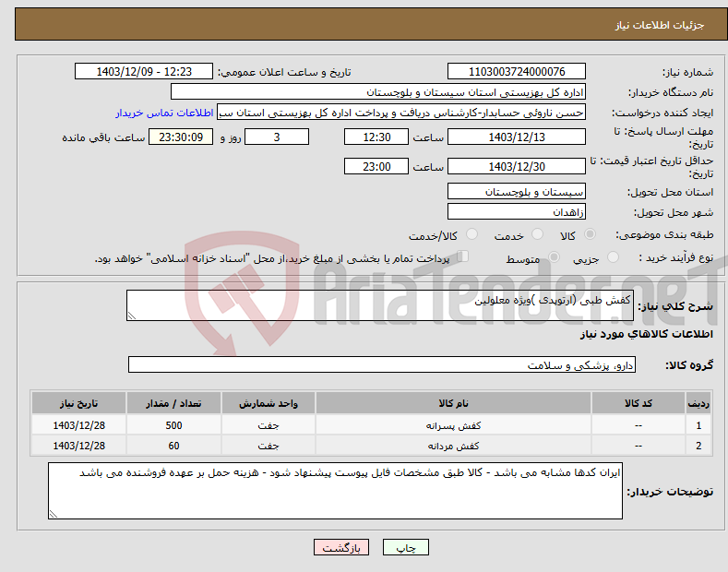Image resolution: width=728 pixels, height=572 pixels.
Task: Click the unit cell جفت in row 1
Action: point(269,425)
